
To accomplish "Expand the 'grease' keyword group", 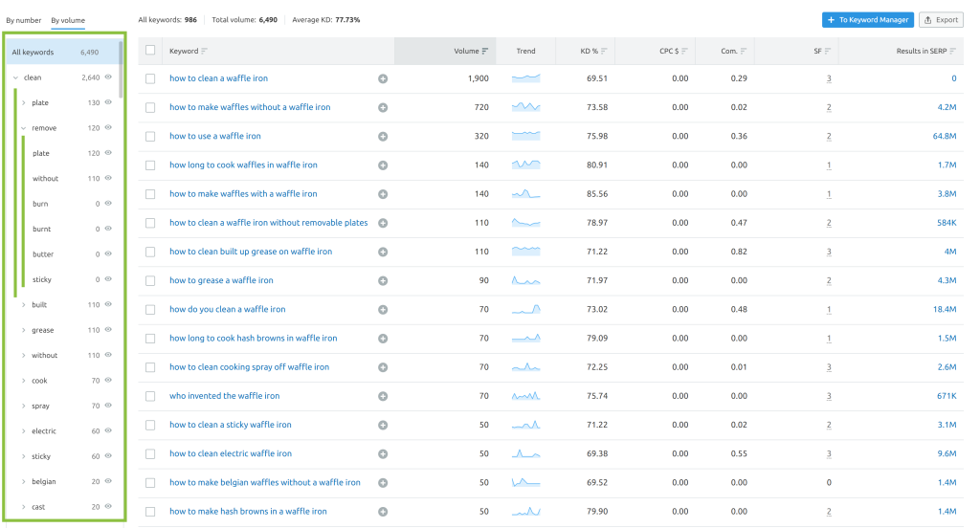I will tap(23, 330).
